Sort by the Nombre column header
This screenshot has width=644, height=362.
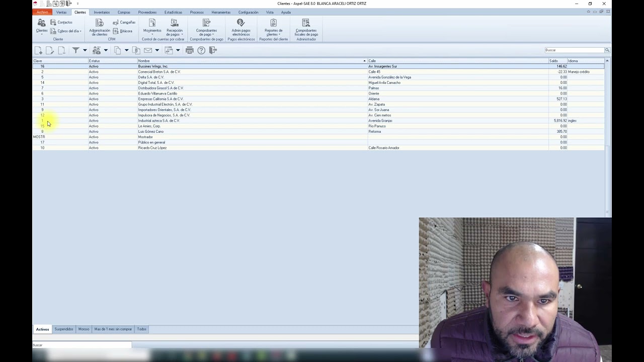coord(252,61)
